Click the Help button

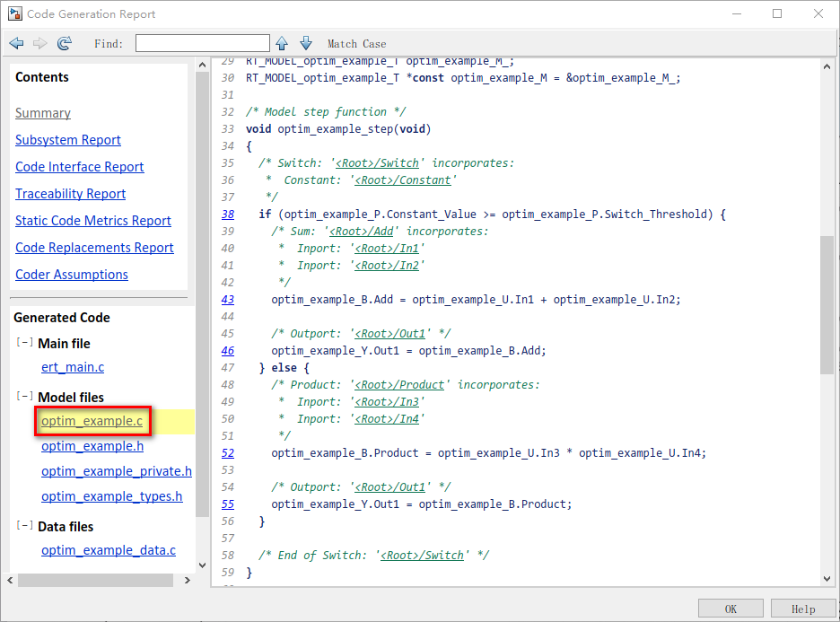(x=803, y=609)
